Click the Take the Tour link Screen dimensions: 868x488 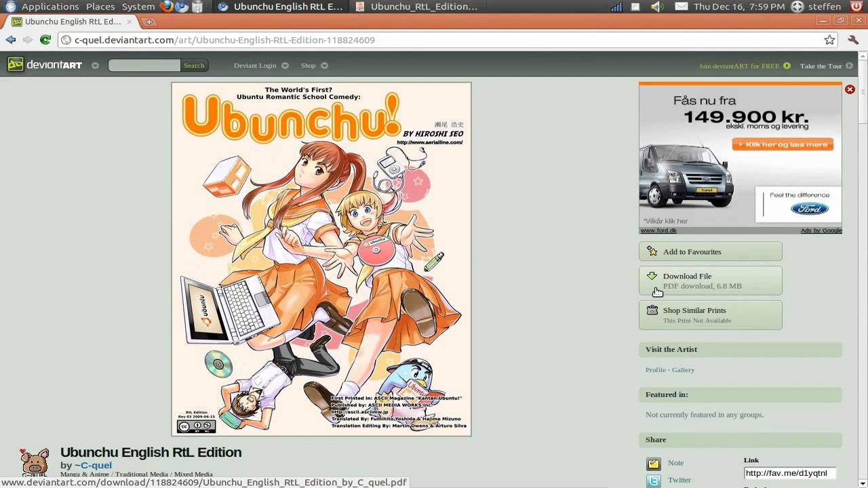click(x=821, y=66)
